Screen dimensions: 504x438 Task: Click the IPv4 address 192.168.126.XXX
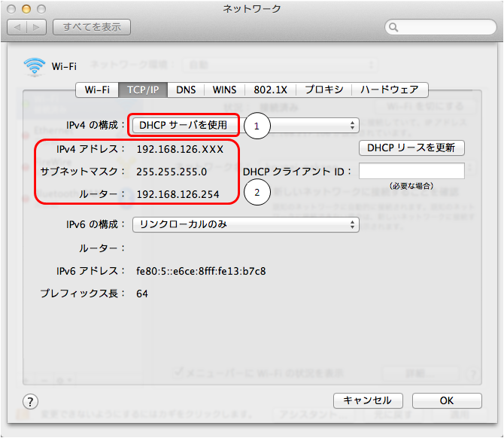180,150
